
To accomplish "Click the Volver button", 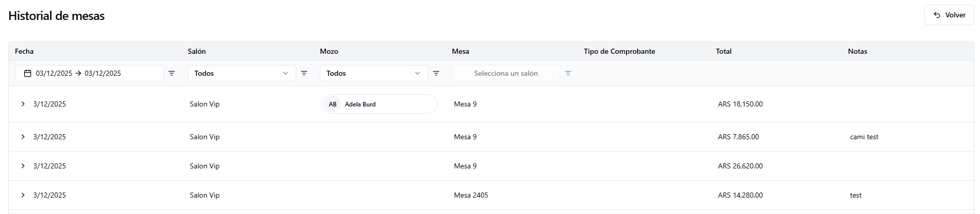I will (949, 15).
